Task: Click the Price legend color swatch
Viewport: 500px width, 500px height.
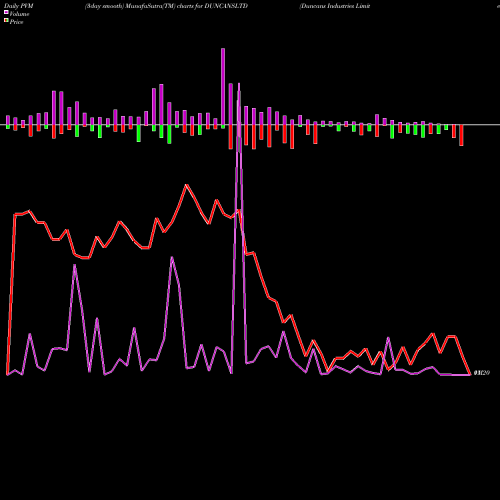Action: coord(6,21)
